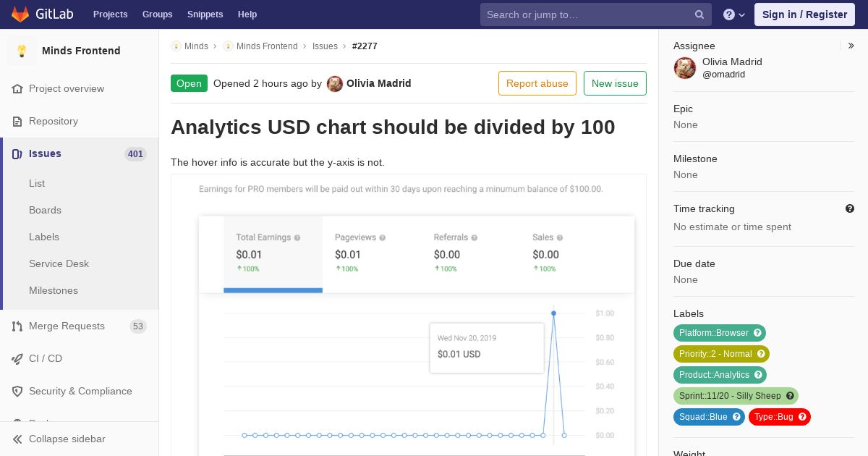Click the Time tracking help icon
The image size is (868, 456).
click(850, 208)
